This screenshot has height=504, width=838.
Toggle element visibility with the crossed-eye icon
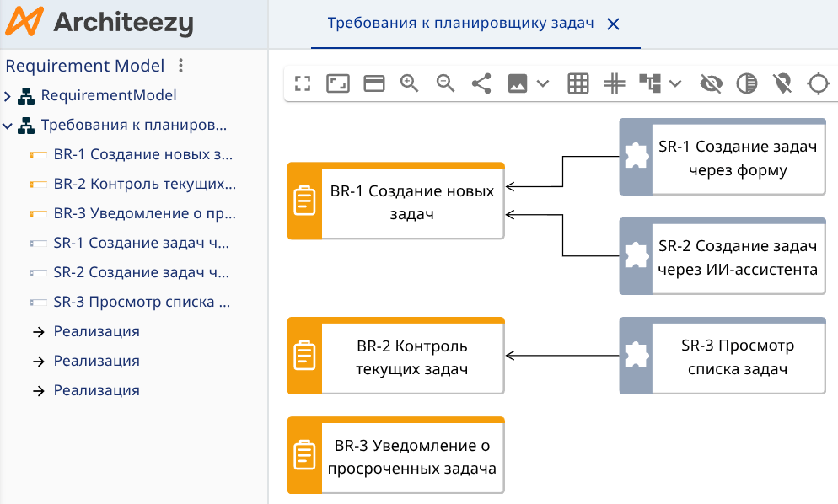coord(712,83)
